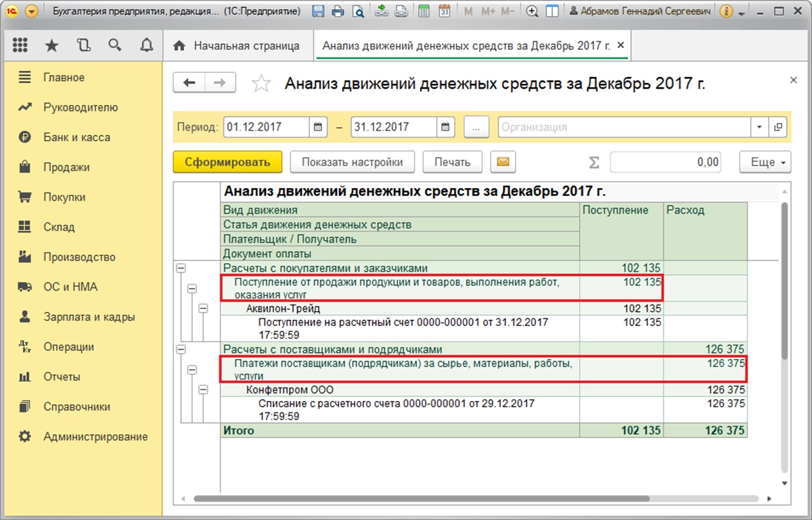Collapse the Конфетпром ООО group

tap(204, 390)
